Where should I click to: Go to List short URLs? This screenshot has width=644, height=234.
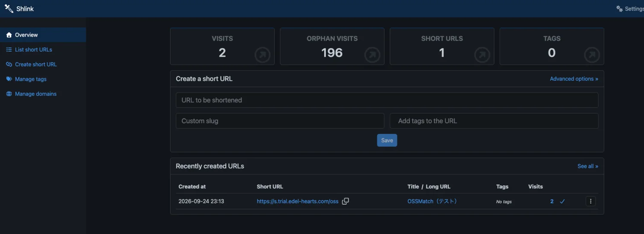pos(43,50)
